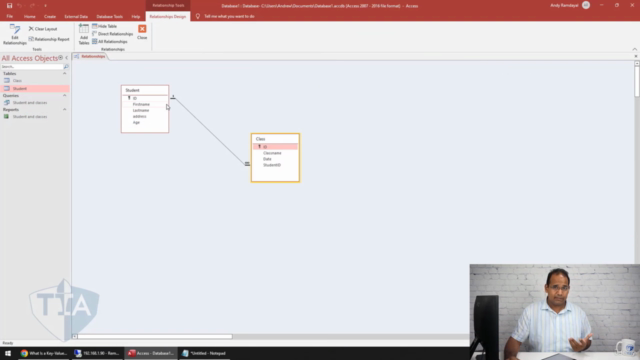
Task: Switch to the Home ribbon tab
Action: (29, 17)
